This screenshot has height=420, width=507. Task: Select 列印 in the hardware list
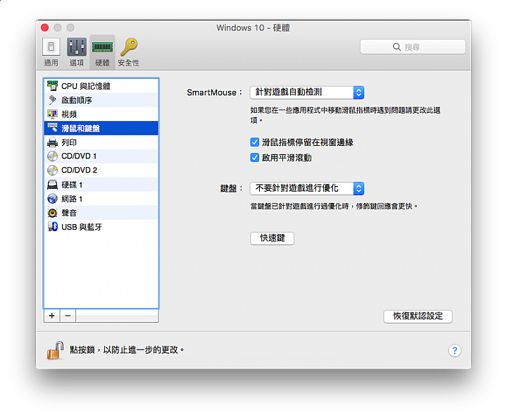click(x=101, y=142)
